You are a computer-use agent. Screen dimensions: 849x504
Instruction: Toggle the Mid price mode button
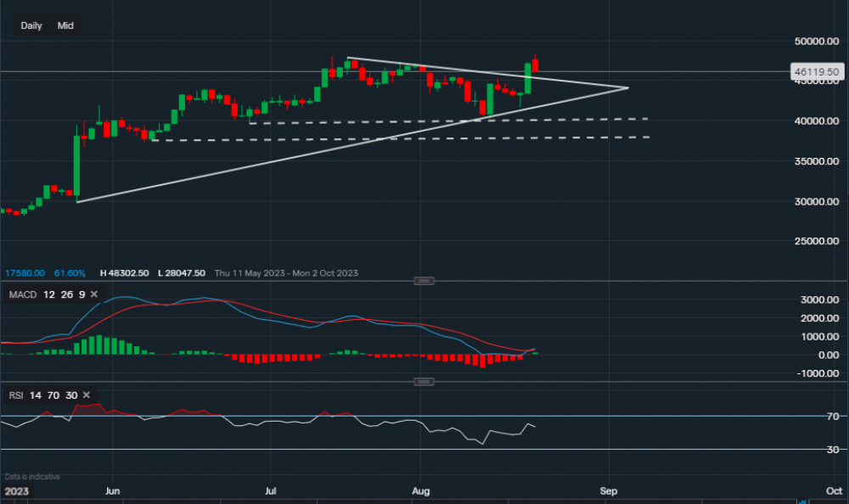point(65,25)
